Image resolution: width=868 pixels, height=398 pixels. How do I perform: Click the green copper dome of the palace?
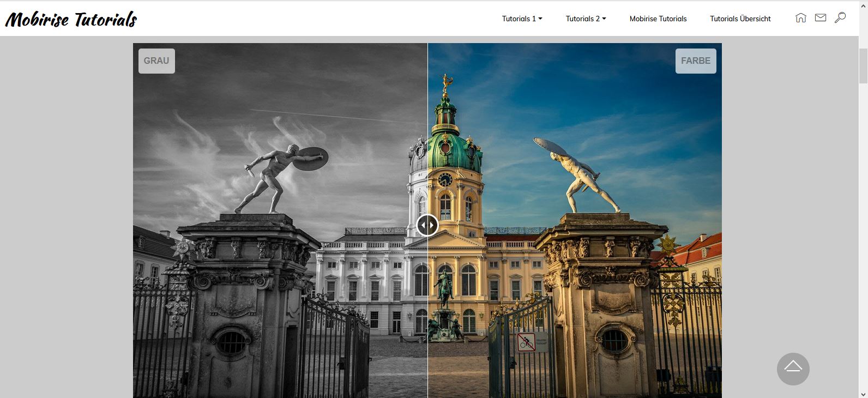point(454,153)
